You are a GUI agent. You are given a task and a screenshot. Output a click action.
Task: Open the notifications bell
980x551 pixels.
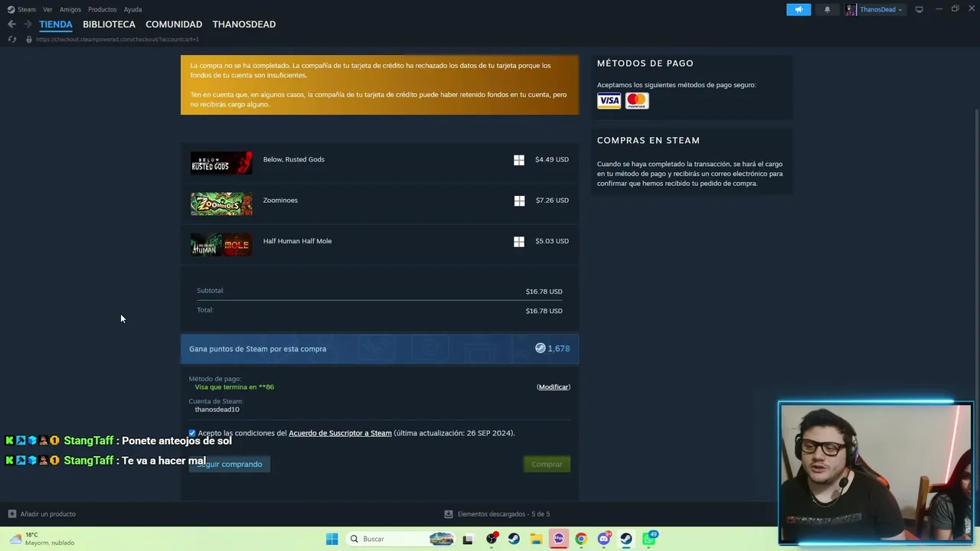coord(827,9)
